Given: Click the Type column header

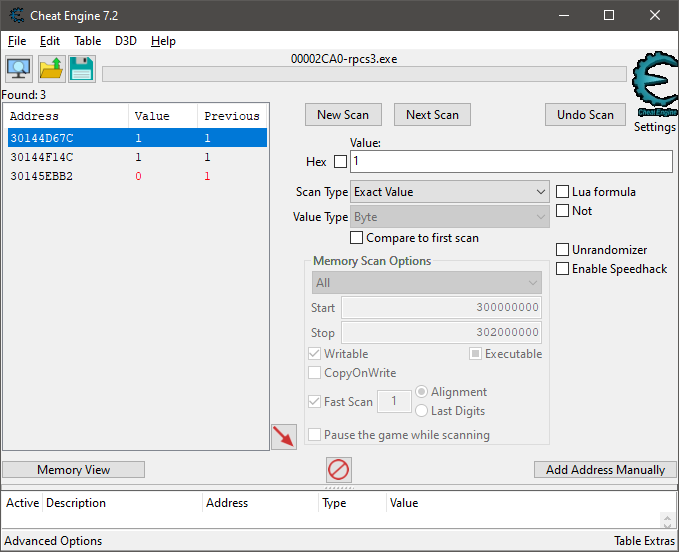Looking at the screenshot, I should pyautogui.click(x=352, y=503).
